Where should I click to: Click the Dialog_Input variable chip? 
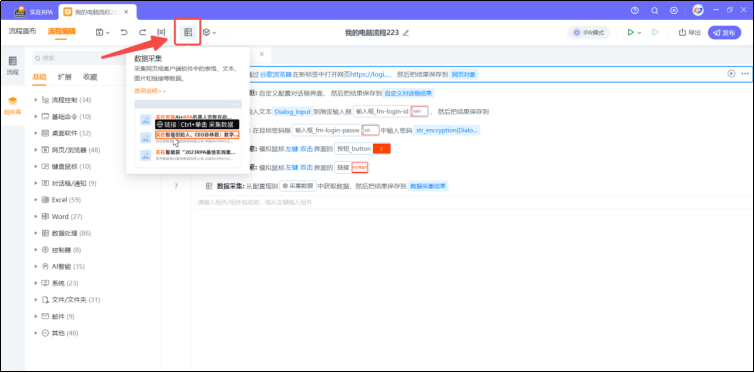pos(293,112)
